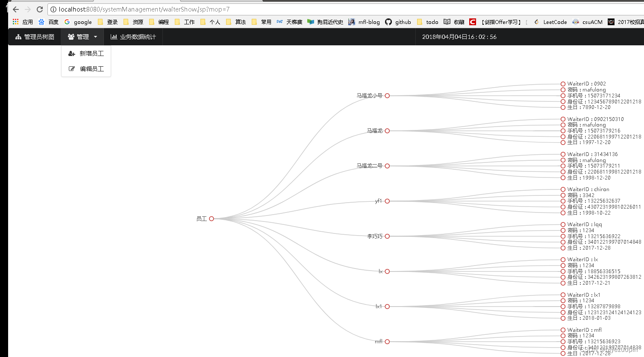Collapse the 马福龙小号 employee node
The height and width of the screenshot is (357, 644).
coord(387,96)
